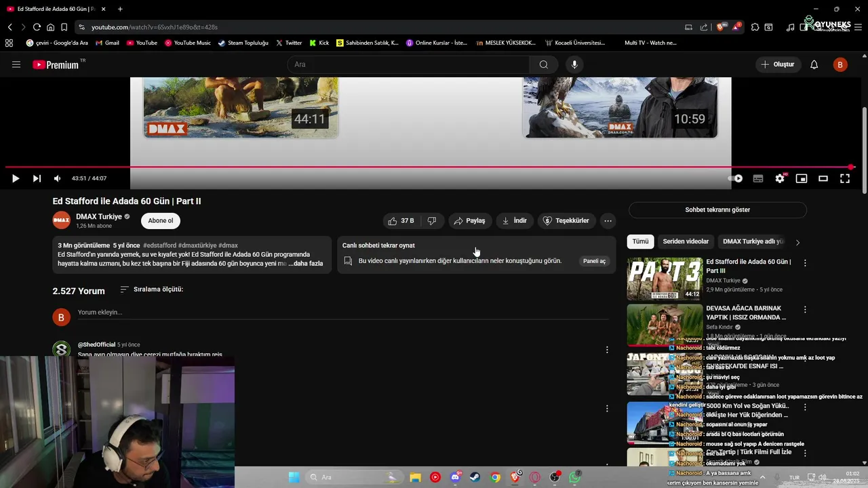Click the Yorum ekleyin comment field
868x488 pixels.
click(x=342, y=312)
